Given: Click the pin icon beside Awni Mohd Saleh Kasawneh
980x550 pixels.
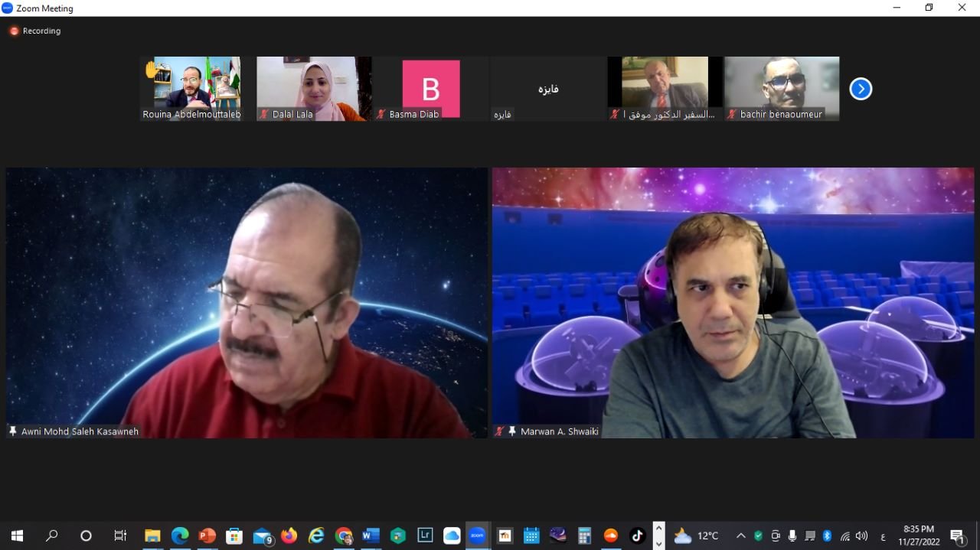Looking at the screenshot, I should (x=13, y=431).
